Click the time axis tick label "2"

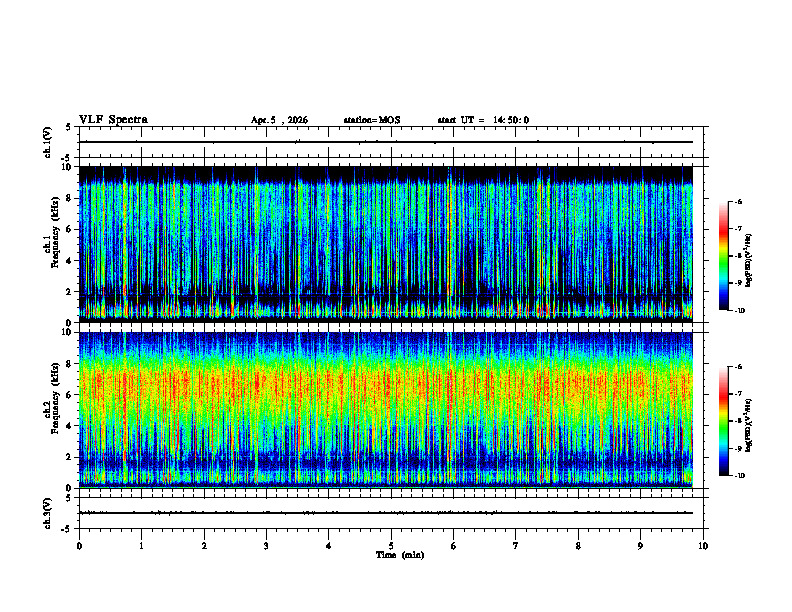click(204, 546)
